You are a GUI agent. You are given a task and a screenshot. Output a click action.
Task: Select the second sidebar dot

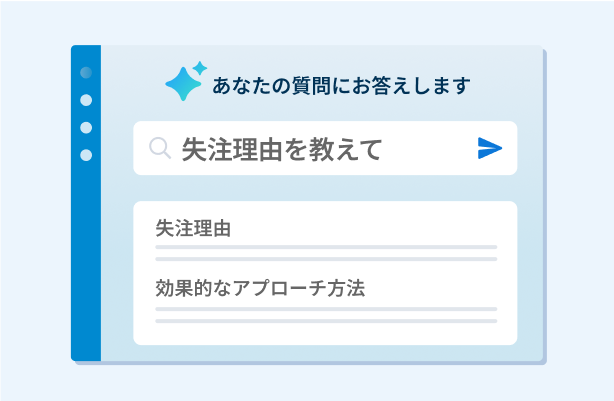(86, 100)
